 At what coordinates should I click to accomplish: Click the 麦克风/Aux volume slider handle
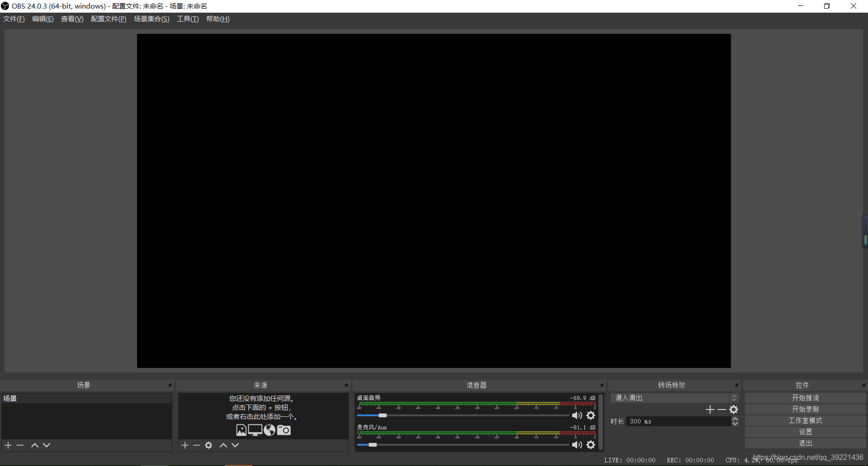(x=373, y=445)
